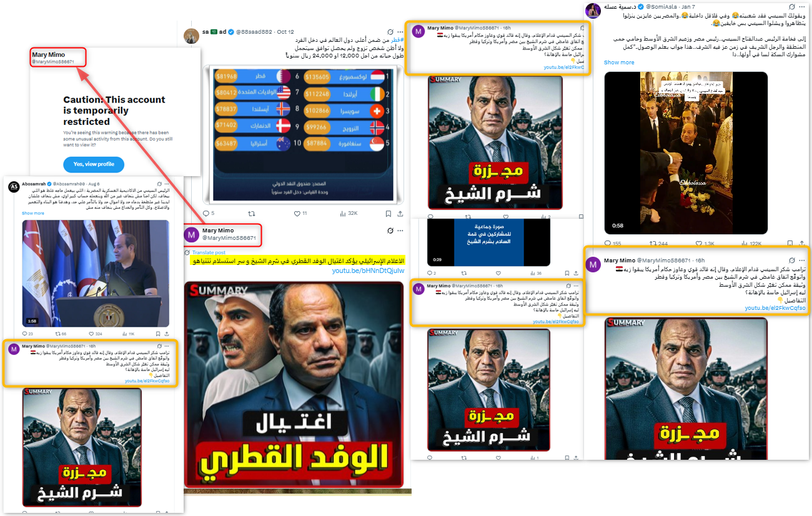Viewport: 812px width, 516px height.
Task: Play the Abosamrah video showing 1:58
Action: (95, 273)
